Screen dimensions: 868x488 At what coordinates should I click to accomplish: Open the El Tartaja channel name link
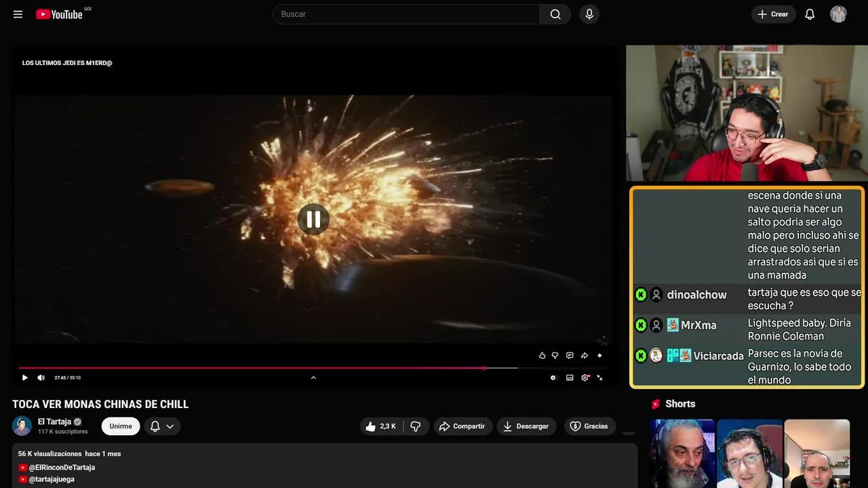point(54,422)
